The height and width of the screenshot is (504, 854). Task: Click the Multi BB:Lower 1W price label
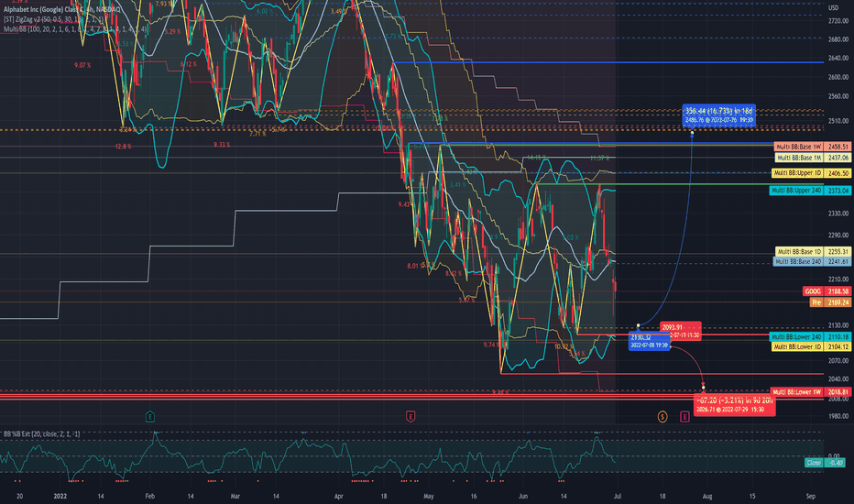810,392
